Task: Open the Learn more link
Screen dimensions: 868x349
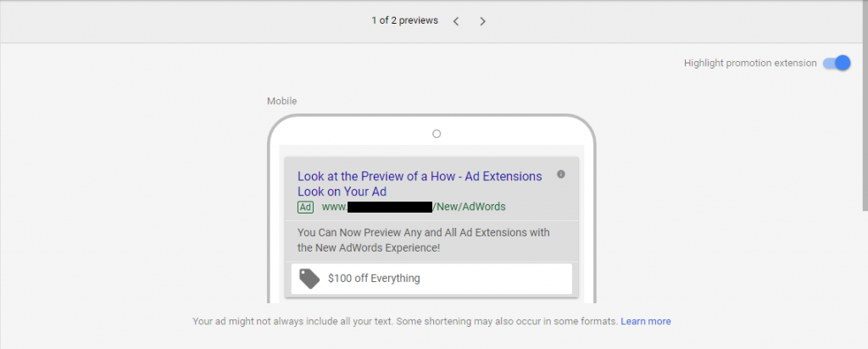Action: pyautogui.click(x=645, y=321)
